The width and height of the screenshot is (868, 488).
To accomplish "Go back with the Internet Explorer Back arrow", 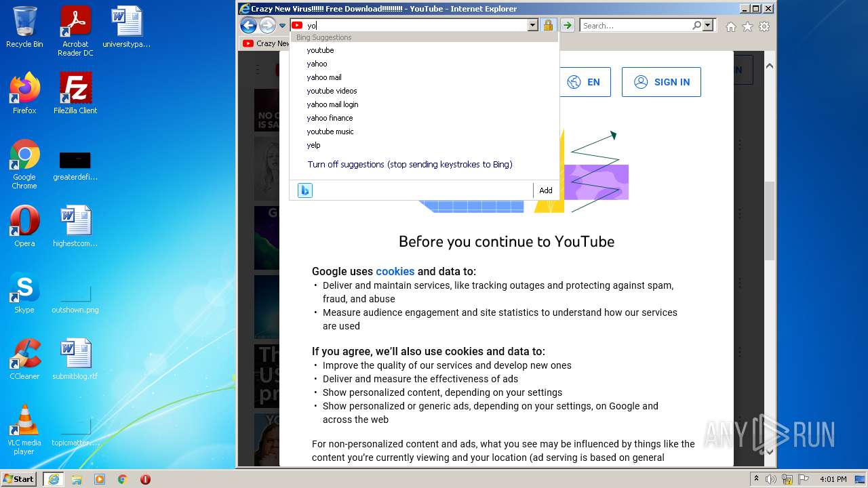I will 248,26.
